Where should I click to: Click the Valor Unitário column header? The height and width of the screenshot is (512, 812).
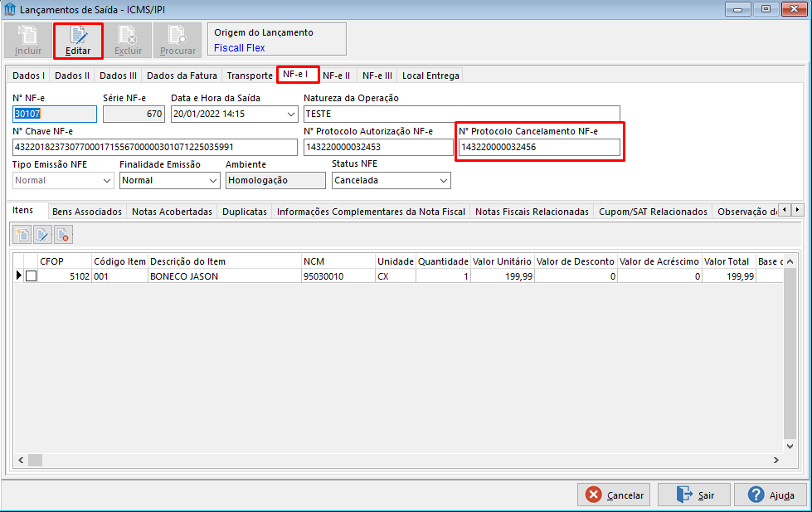tap(502, 261)
